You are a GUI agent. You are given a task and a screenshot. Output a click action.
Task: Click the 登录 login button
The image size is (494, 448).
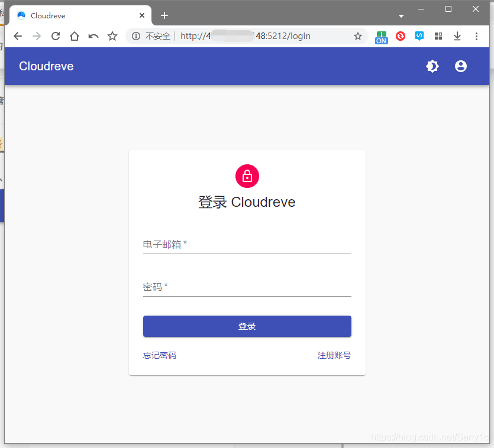coord(247,326)
